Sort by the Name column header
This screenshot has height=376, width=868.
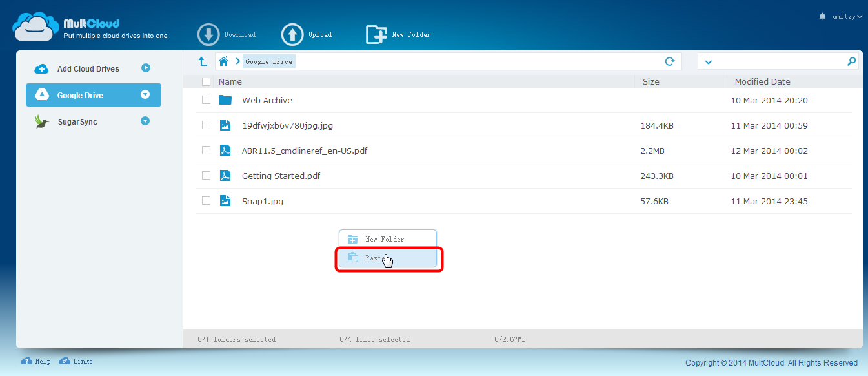[230, 81]
